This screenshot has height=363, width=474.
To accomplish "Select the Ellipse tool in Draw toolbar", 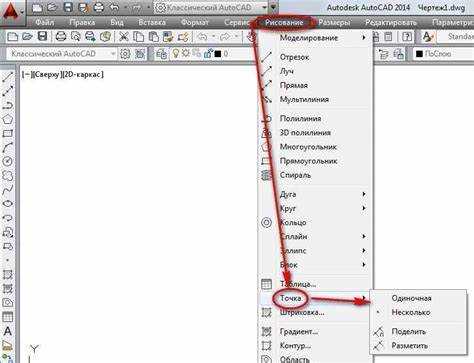I will [7, 204].
